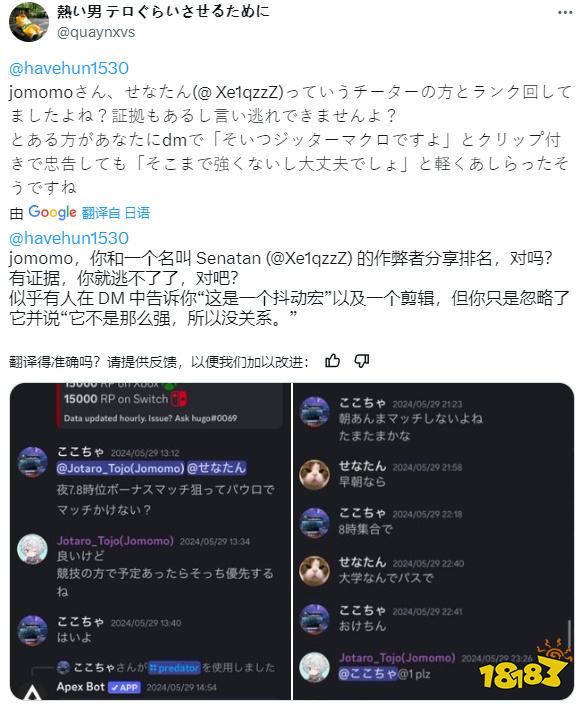The height and width of the screenshot is (707, 585).
Task: Click the Nintendo Switch icon after 15000 RP
Action: [179, 399]
